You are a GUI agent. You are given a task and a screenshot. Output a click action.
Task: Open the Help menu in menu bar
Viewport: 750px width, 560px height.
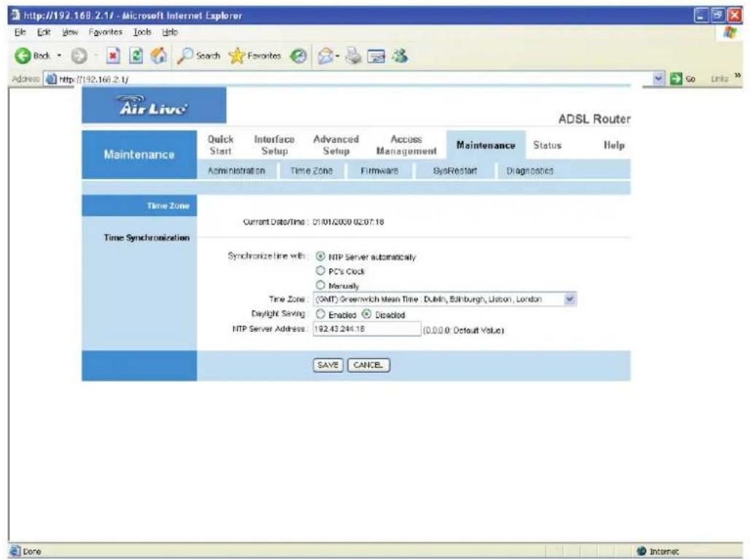(170, 32)
